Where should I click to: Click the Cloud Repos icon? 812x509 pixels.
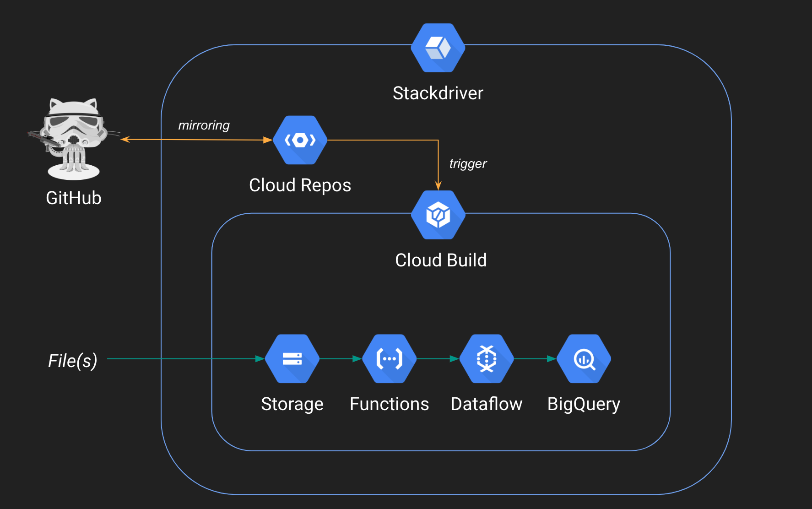pos(300,140)
